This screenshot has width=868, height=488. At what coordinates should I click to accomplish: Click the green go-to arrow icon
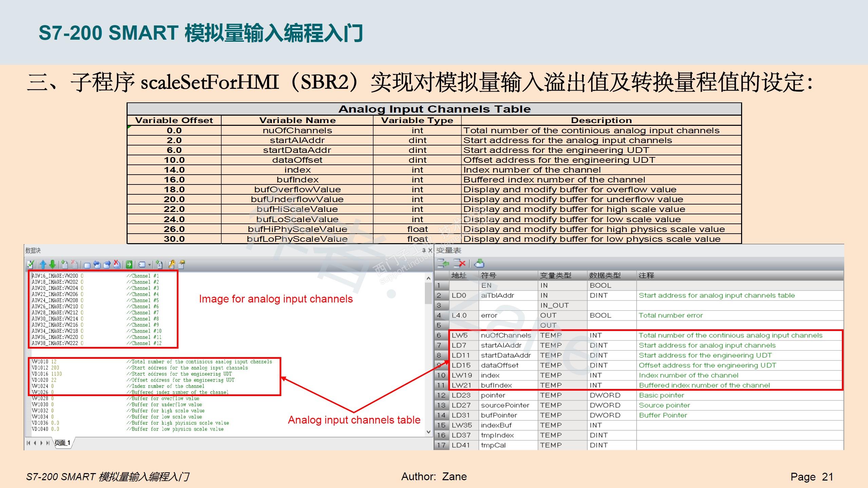click(129, 265)
